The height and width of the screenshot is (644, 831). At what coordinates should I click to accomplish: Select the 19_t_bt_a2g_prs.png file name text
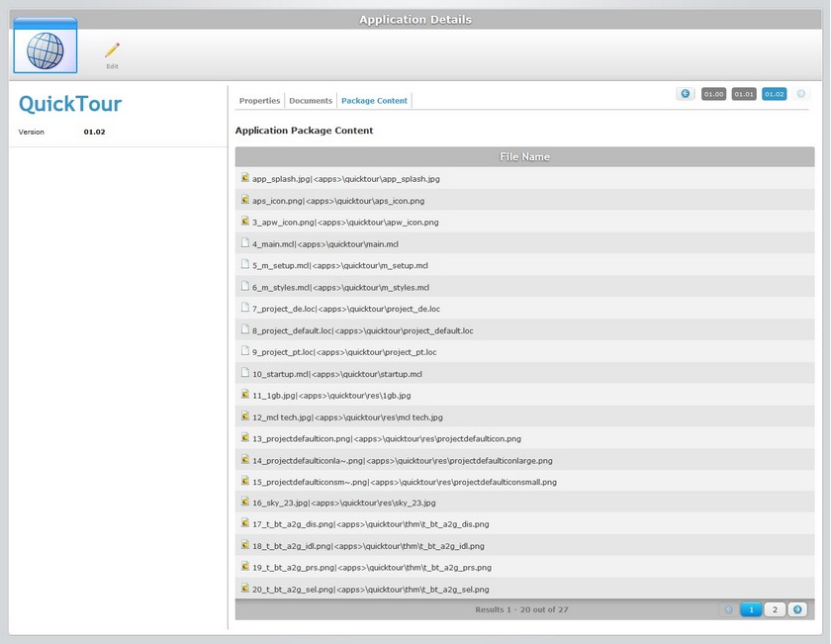click(x=372, y=568)
